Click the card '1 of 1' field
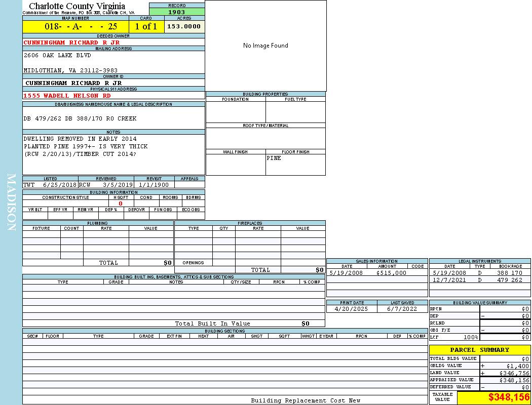This screenshot has width=532, height=405. 146,27
